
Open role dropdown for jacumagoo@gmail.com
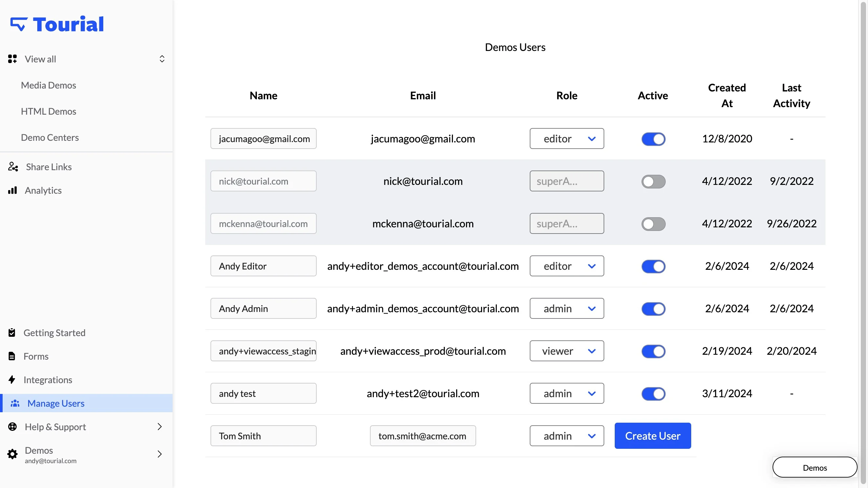coord(567,138)
